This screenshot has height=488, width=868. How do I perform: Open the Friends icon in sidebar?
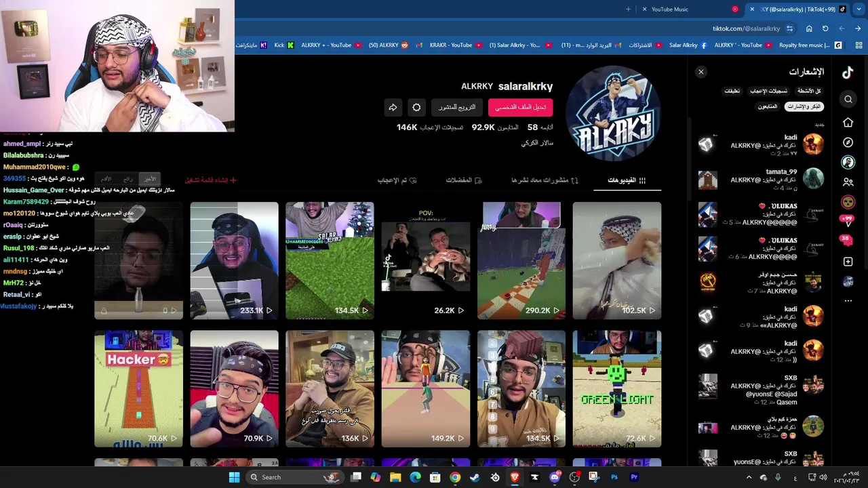tap(848, 182)
